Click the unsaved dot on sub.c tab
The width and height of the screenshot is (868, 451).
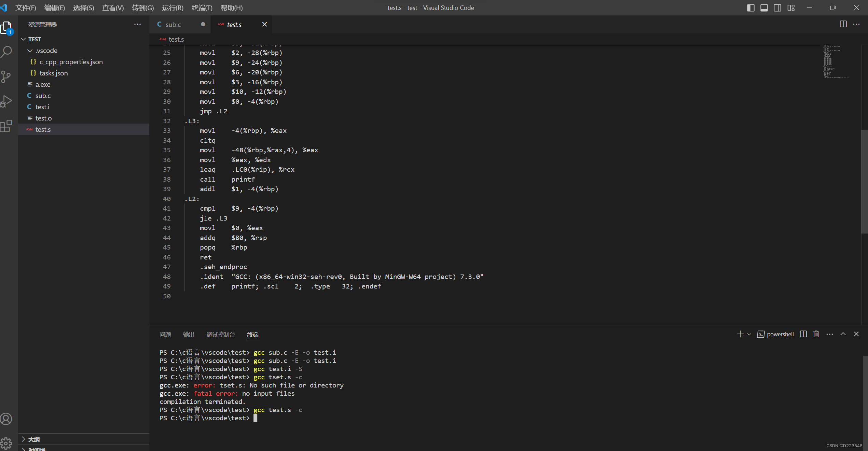(x=203, y=24)
